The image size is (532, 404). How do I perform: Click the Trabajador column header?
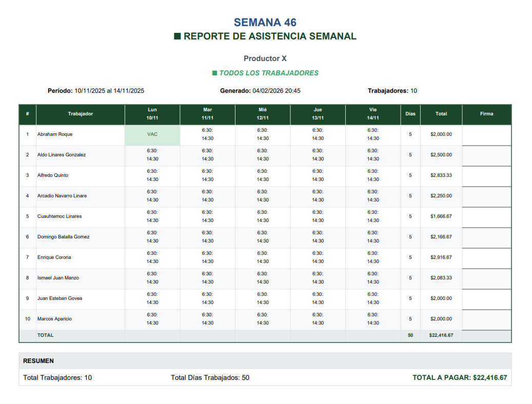[81, 114]
